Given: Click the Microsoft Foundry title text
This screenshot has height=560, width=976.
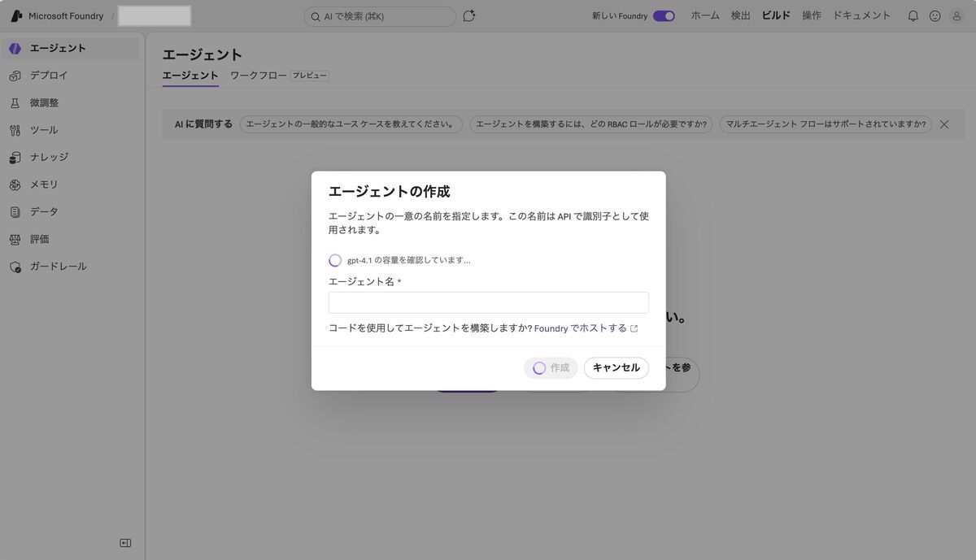Looking at the screenshot, I should pyautogui.click(x=66, y=16).
